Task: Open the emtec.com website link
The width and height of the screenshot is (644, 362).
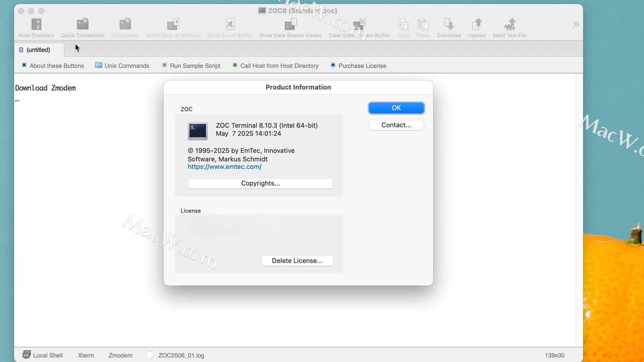Action: pos(224,167)
